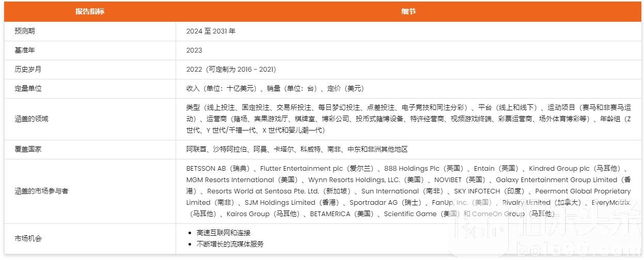This screenshot has height=260, width=644.
Task: Click the forecast value 2024 至 2031 年
Action: click(x=211, y=31)
